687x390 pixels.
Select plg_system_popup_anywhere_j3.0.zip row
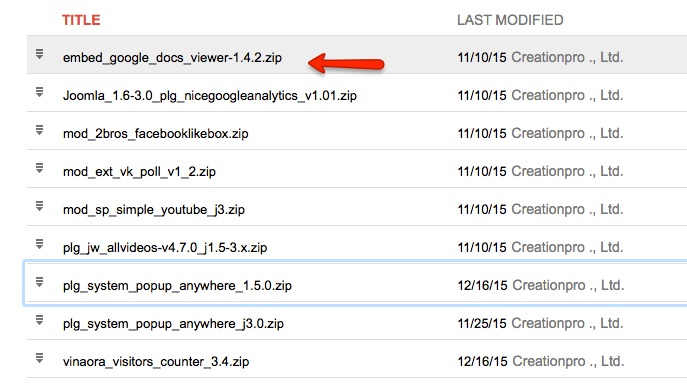click(x=357, y=321)
